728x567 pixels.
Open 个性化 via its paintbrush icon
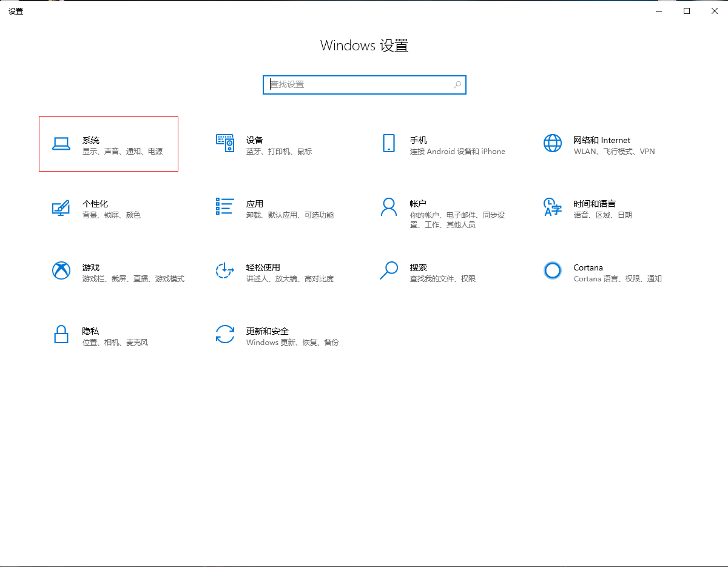61,207
